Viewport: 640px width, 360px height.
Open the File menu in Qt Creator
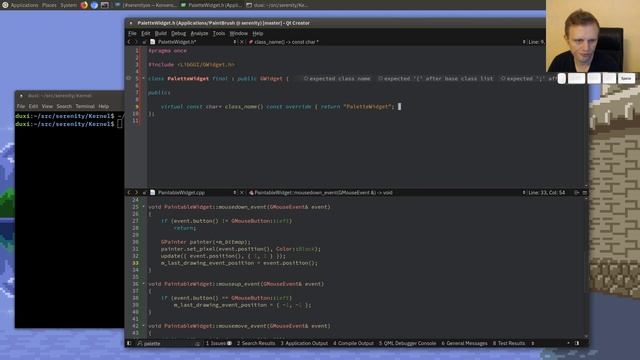tap(132, 33)
